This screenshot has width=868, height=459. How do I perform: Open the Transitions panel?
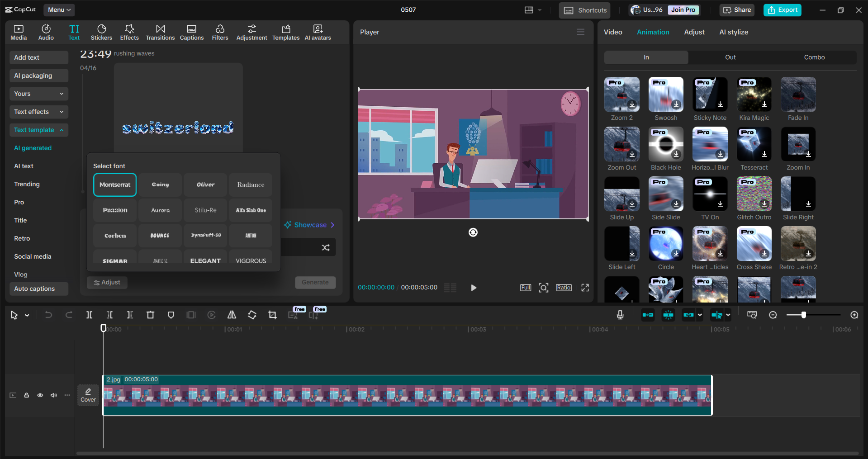tap(160, 32)
